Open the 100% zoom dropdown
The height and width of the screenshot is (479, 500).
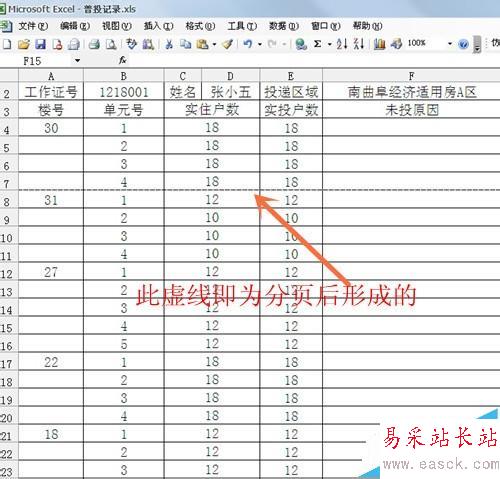[x=450, y=44]
